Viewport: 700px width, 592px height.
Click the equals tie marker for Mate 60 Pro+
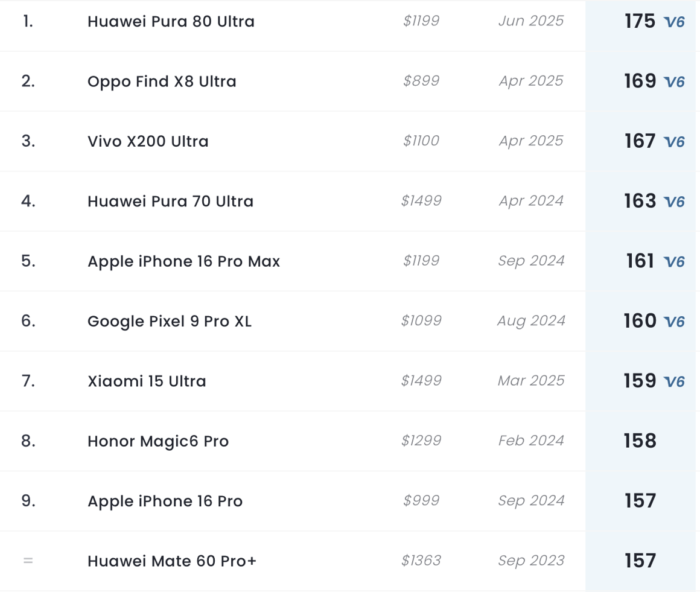(28, 561)
